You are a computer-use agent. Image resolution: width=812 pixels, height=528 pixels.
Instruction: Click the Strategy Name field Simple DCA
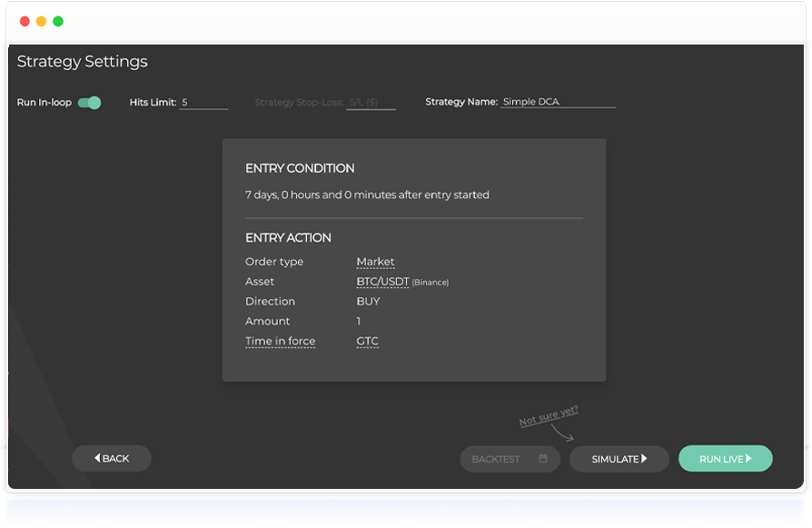[557, 101]
